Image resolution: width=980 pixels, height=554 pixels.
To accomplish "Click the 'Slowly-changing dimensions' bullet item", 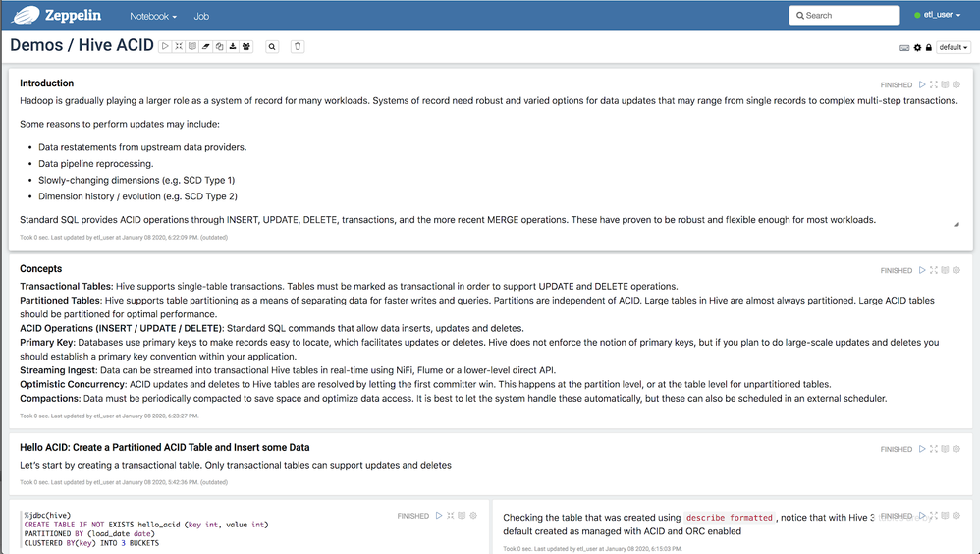I will point(136,180).
